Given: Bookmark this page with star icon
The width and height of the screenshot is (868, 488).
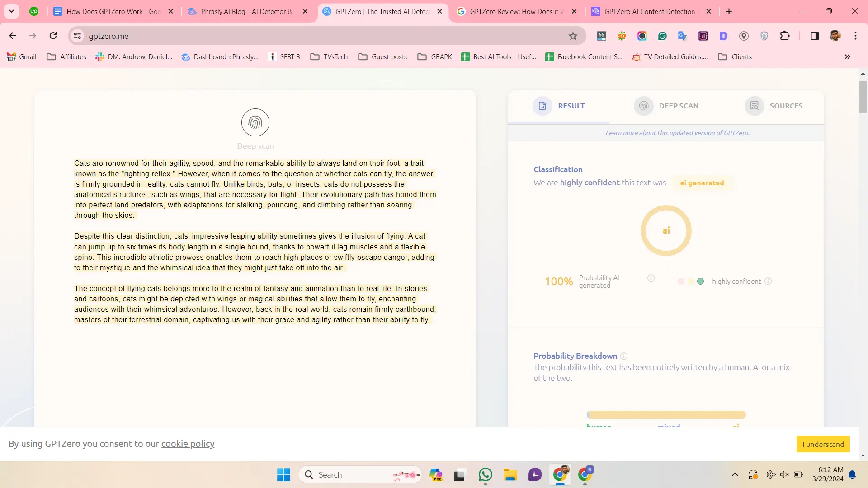Looking at the screenshot, I should [x=573, y=36].
